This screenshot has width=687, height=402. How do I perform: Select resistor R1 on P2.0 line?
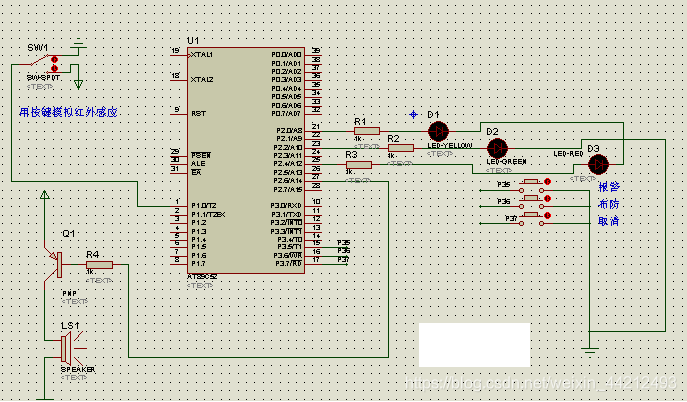click(x=366, y=131)
